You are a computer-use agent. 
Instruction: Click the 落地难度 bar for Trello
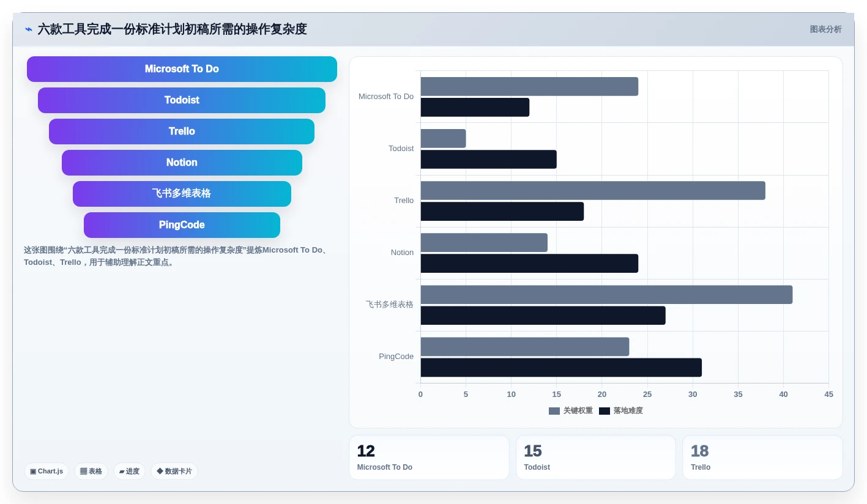coord(502,212)
